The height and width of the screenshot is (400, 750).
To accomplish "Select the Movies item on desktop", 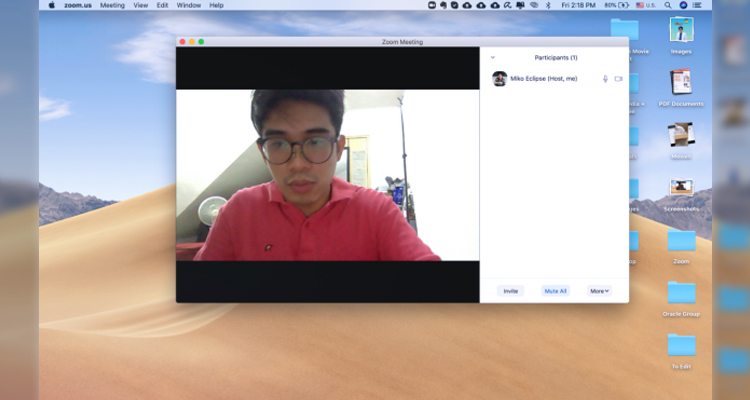I will click(x=681, y=141).
